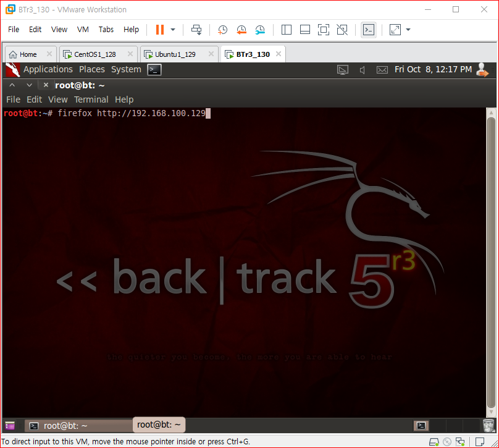Close the root@bt terminal window
This screenshot has width=499, height=448.
coord(46,85)
